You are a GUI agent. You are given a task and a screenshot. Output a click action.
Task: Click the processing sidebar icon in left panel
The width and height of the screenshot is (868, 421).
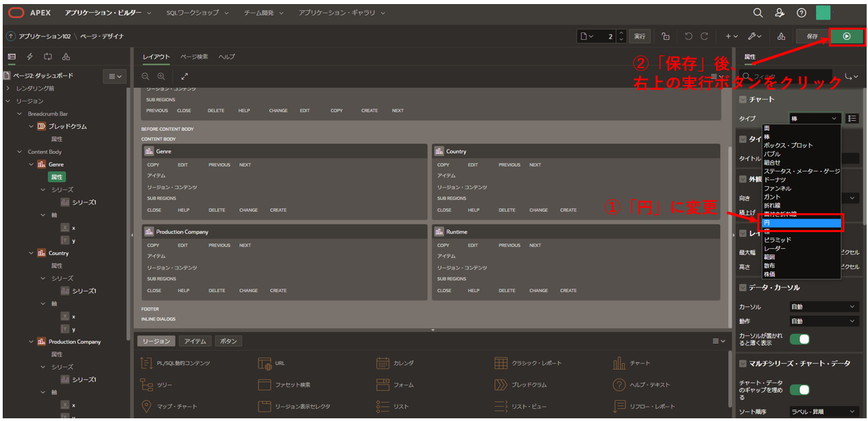[48, 57]
